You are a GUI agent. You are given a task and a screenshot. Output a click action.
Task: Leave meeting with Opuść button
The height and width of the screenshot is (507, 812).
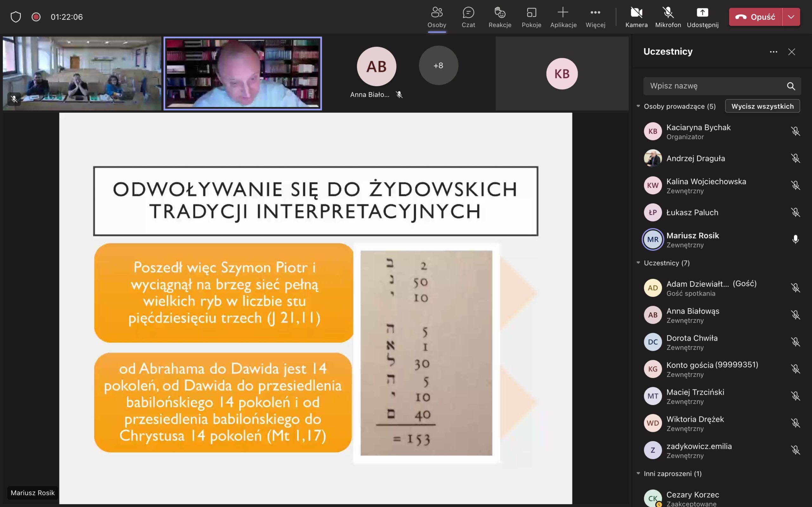pyautogui.click(x=755, y=17)
